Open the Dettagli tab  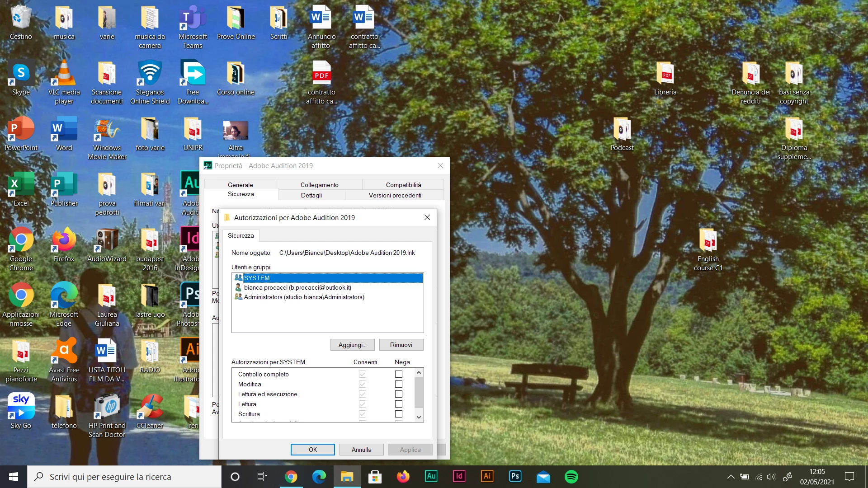tap(311, 195)
